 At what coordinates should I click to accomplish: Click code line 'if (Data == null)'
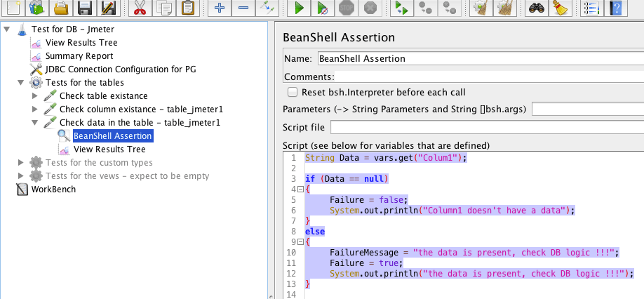click(347, 179)
